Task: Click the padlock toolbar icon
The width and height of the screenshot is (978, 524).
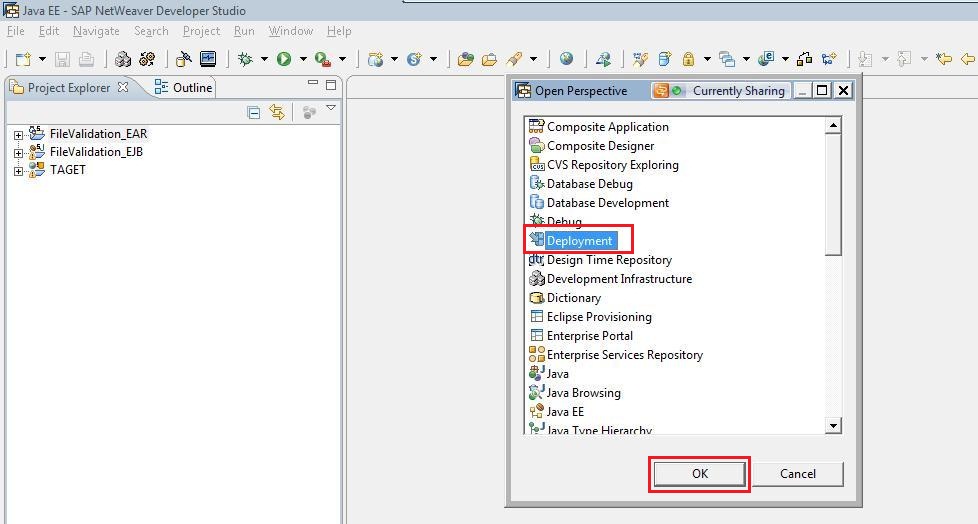Action: click(688, 59)
